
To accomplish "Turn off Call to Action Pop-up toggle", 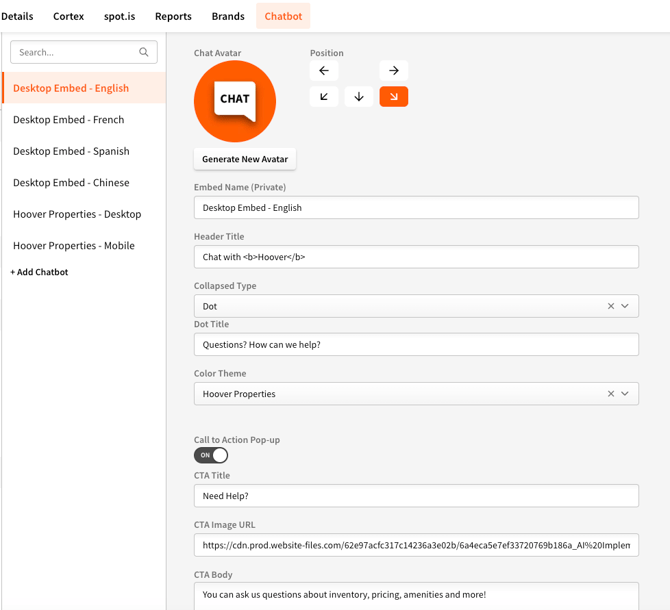I will (x=211, y=455).
